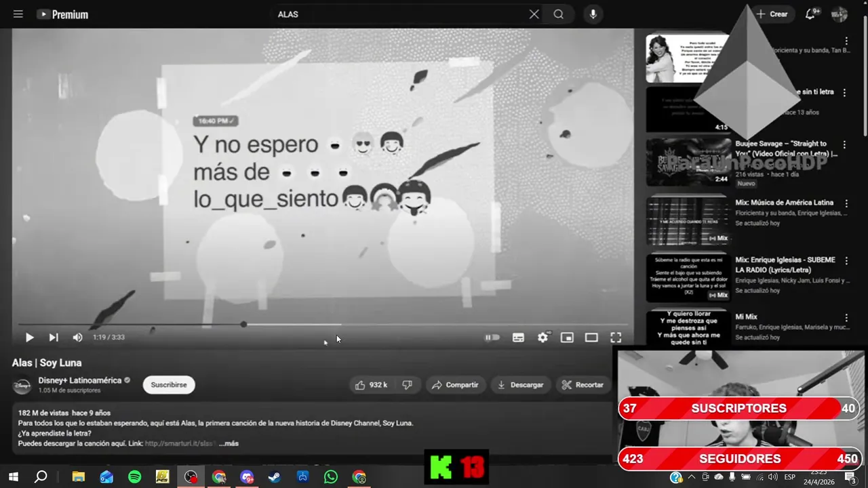Viewport: 868px width, 488px height.
Task: Open the player settings gear
Action: 543,338
